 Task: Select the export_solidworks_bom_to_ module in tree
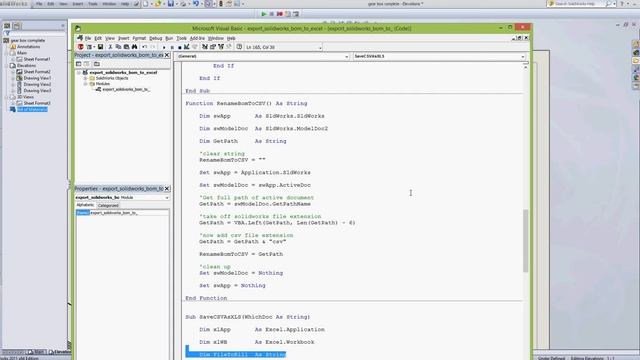126,89
